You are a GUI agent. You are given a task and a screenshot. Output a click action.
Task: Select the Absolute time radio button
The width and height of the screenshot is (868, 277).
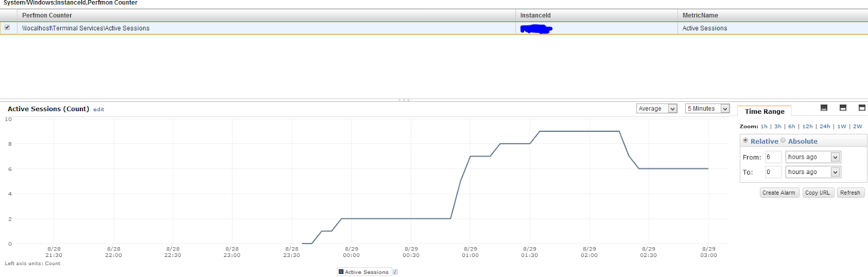tap(783, 140)
